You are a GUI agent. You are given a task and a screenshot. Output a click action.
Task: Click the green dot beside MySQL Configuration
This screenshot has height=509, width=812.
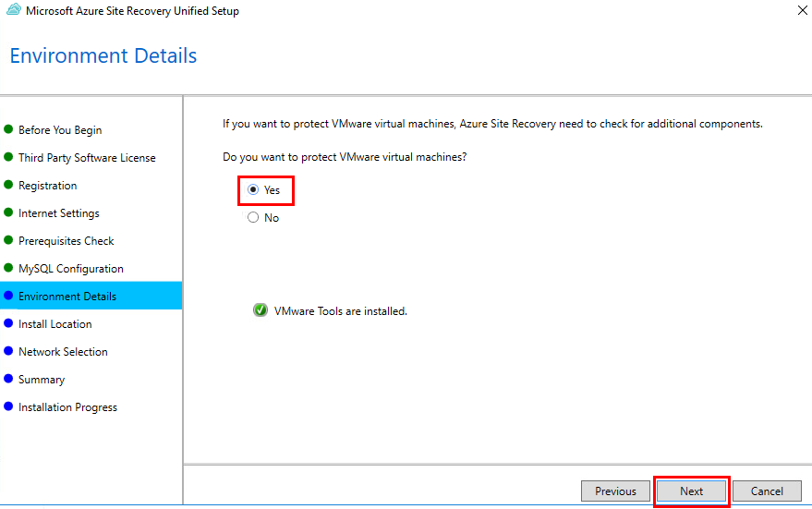coord(8,268)
